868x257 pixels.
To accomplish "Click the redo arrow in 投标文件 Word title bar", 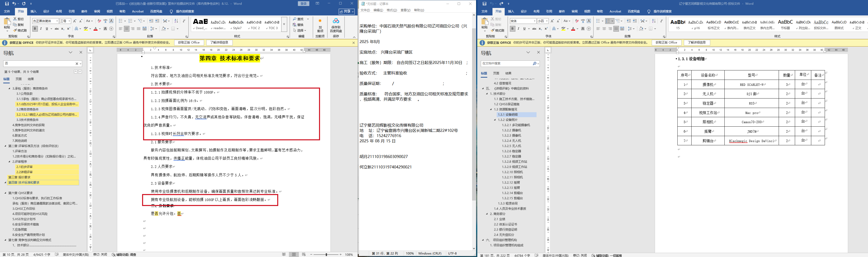I will coord(501,3).
